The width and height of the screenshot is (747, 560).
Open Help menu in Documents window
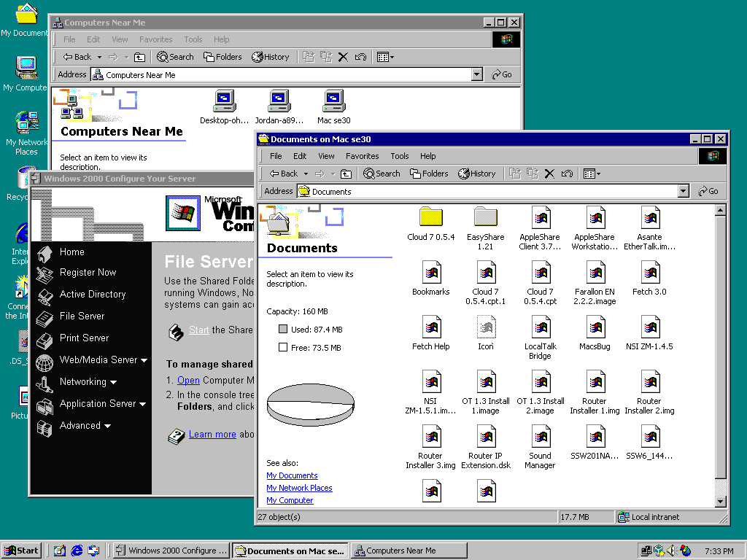[x=427, y=156]
